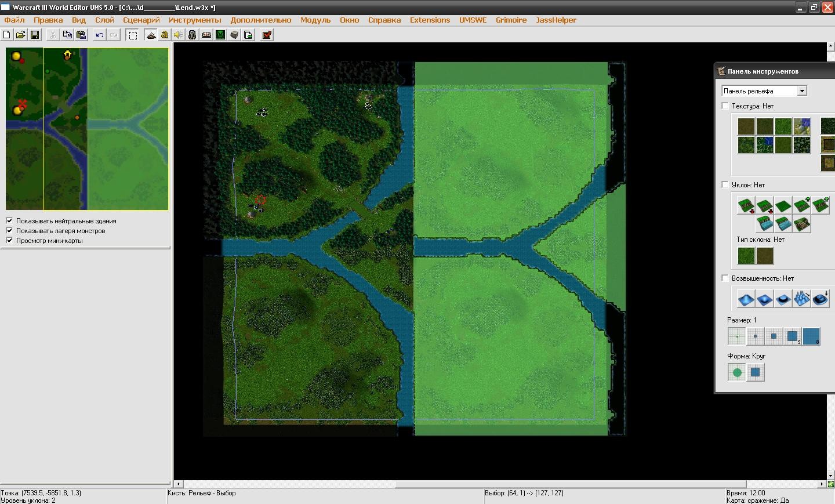
Task: Open the Модуль menu
Action: pos(315,20)
